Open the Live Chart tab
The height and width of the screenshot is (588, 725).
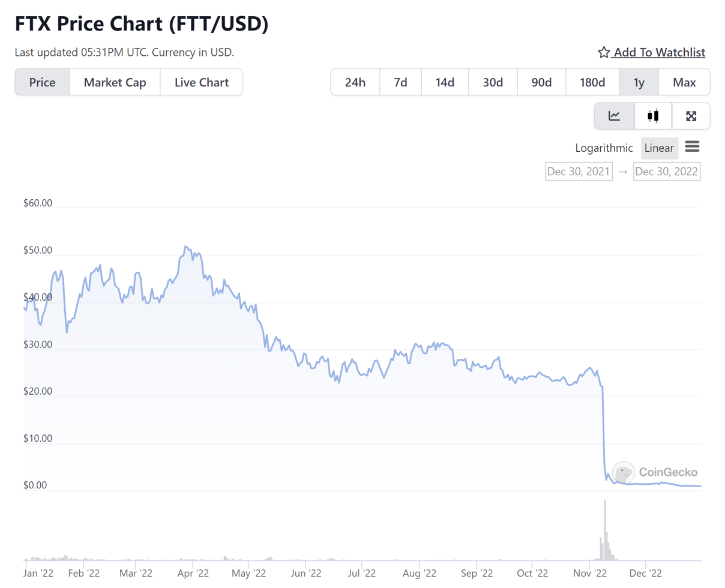point(202,82)
